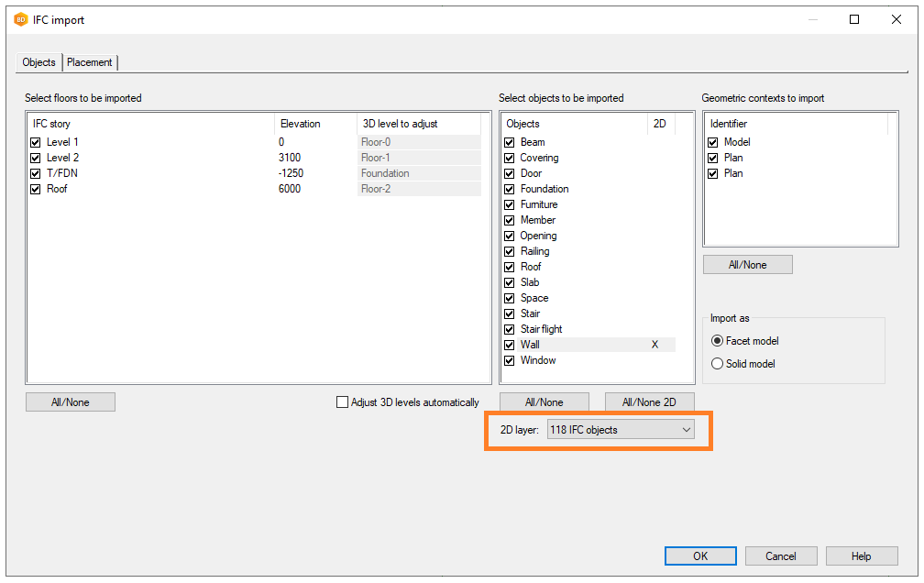Viewport: 924px width, 583px height.
Task: Maximize the IFC import window
Action: 853,19
